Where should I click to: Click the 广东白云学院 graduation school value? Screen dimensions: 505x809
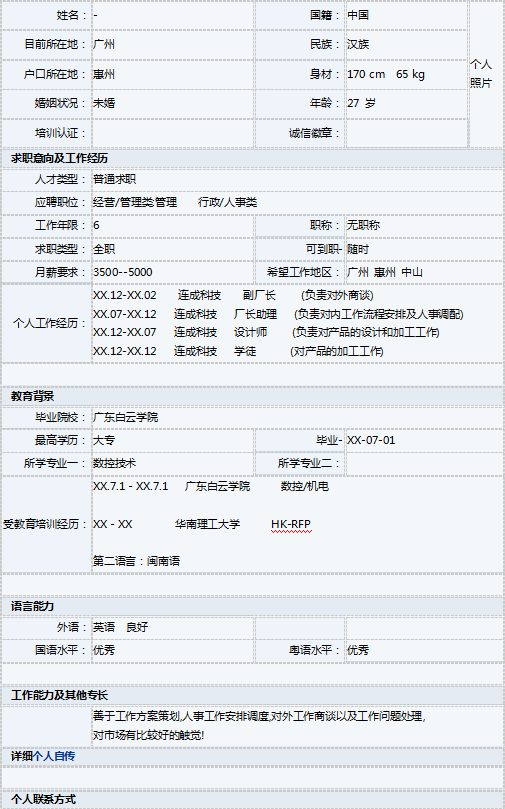tap(125, 417)
